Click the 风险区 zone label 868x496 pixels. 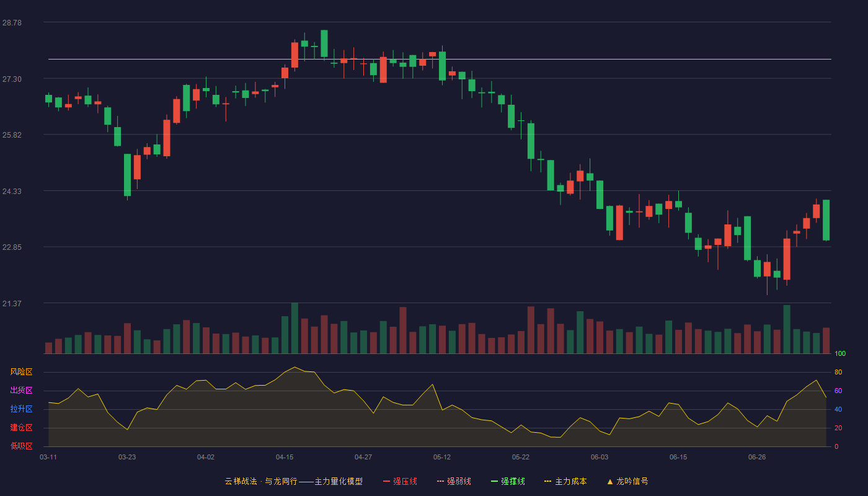(x=21, y=372)
